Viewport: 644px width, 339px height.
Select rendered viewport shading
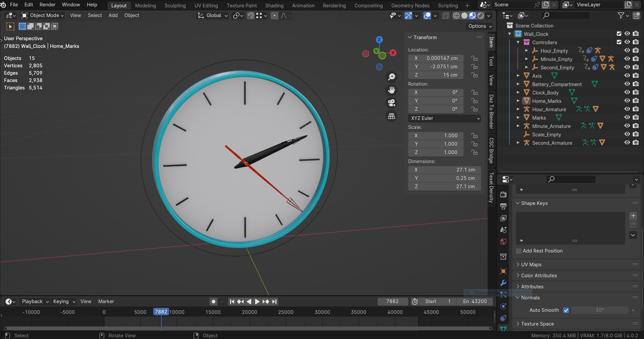coord(480,16)
